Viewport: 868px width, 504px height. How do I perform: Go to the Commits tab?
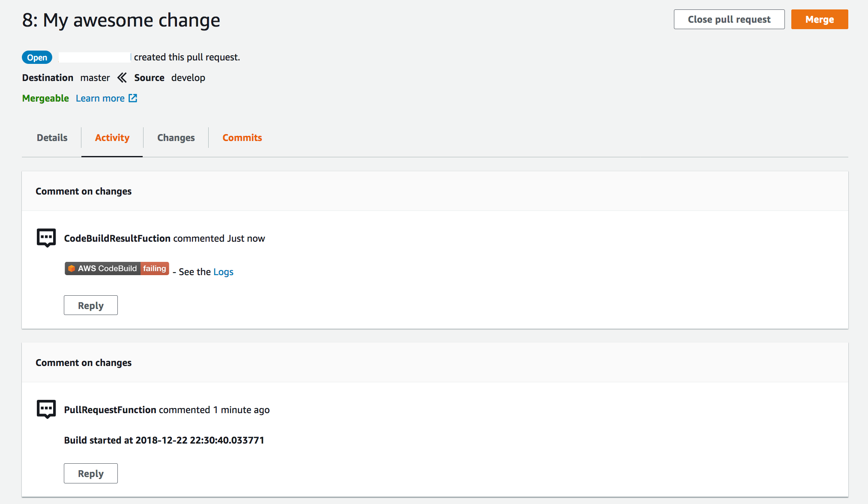[x=242, y=138]
